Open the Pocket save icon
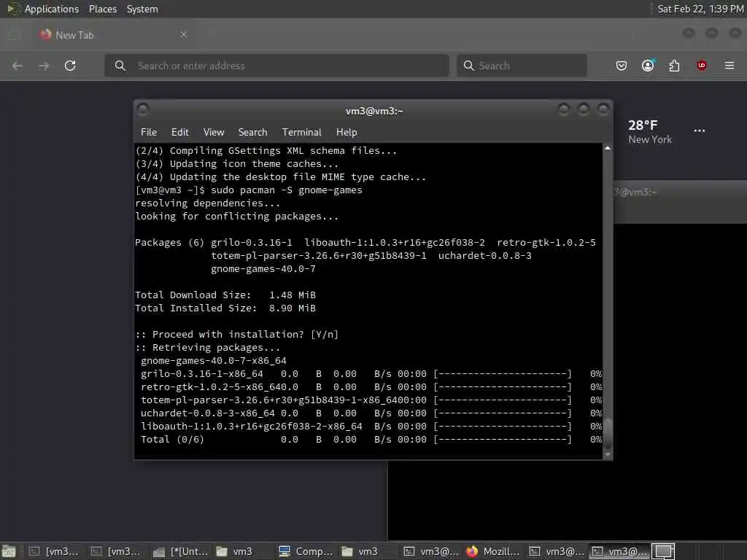The height and width of the screenshot is (560, 747). coord(622,66)
